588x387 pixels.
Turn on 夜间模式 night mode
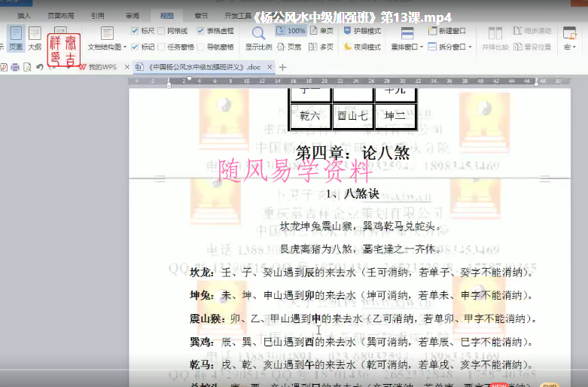click(x=362, y=47)
